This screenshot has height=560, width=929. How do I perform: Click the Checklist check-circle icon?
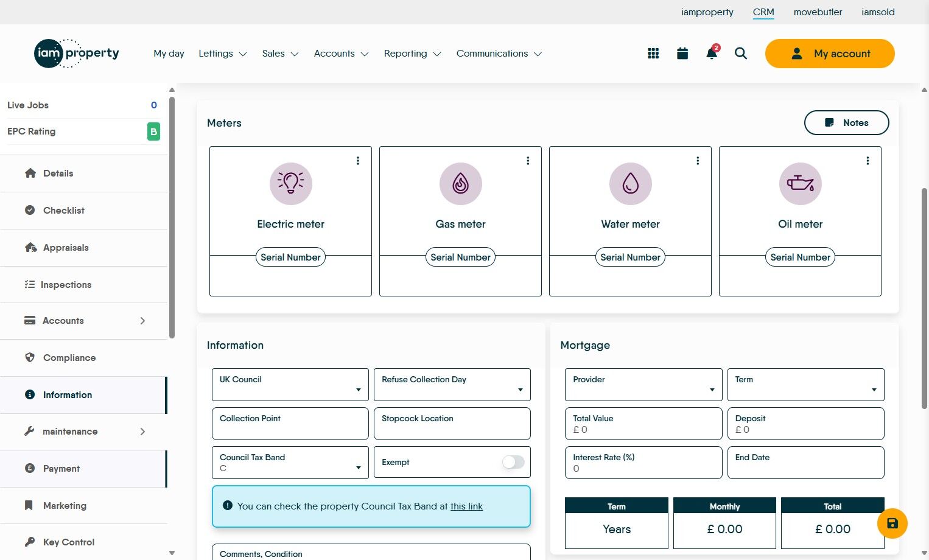[x=30, y=210]
